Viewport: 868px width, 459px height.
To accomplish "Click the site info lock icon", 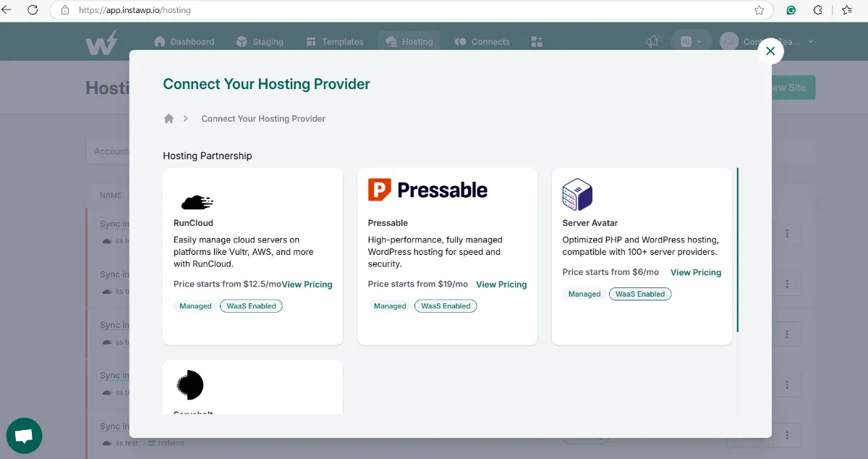I will [65, 11].
